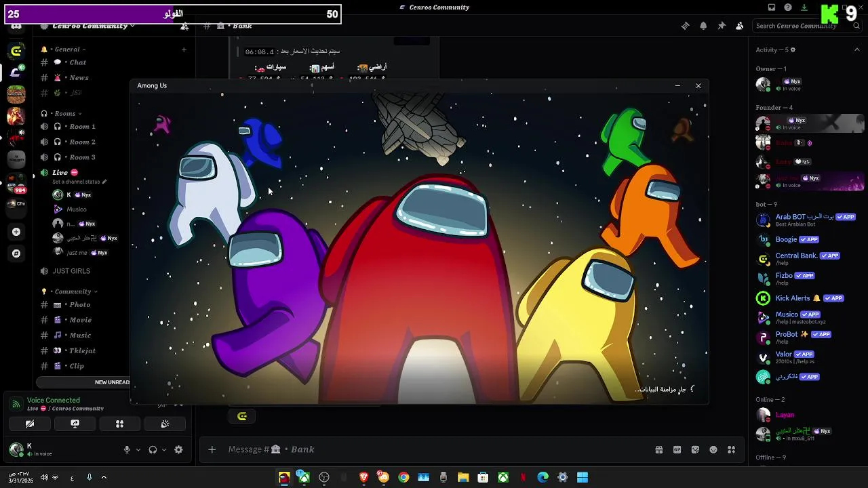This screenshot has width=868, height=488.
Task: Toggle microphone mute in user panel
Action: [127, 449]
